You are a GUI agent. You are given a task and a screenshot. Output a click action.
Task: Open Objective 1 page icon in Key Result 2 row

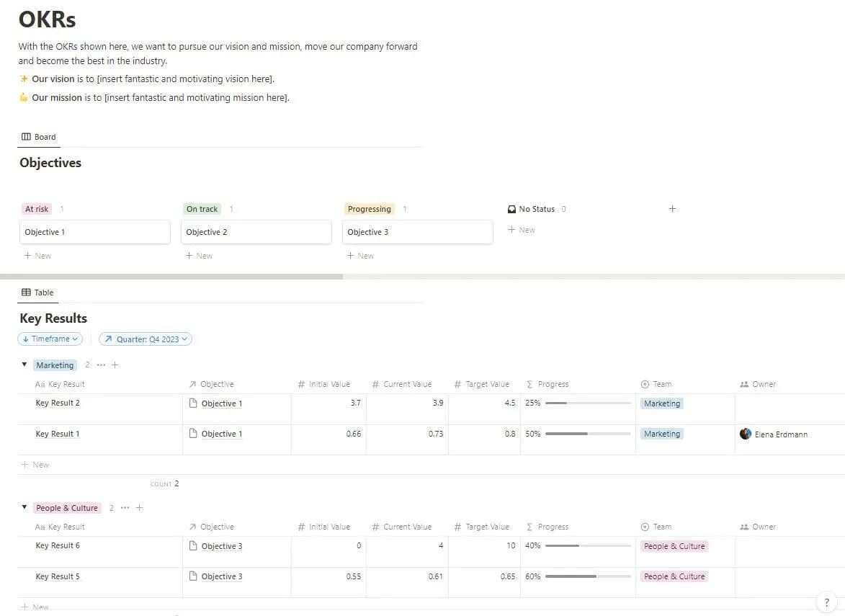coord(193,403)
